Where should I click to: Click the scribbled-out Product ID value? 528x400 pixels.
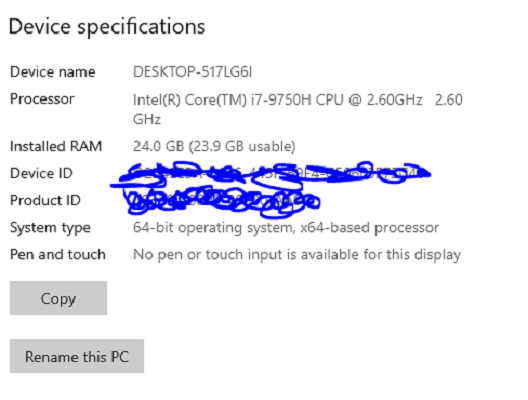222,202
